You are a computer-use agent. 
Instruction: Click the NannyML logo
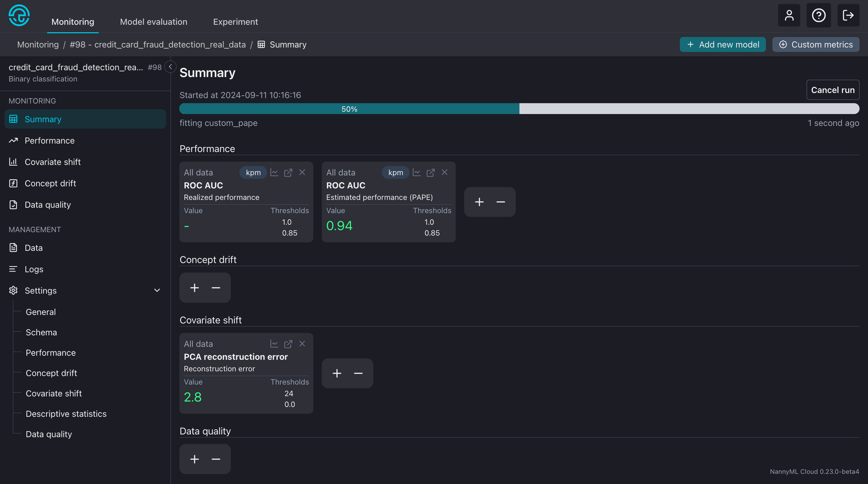pos(19,15)
